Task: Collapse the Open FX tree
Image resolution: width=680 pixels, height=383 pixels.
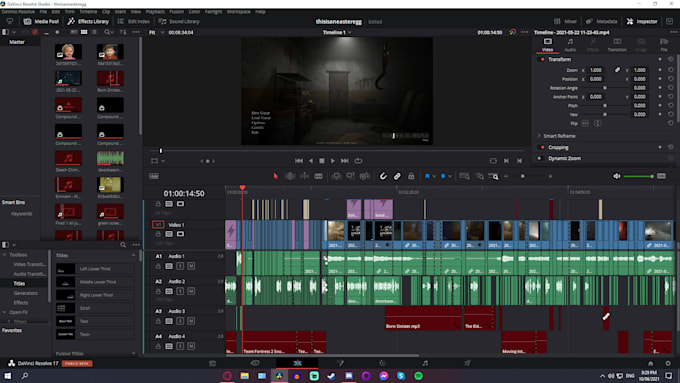Action: coord(4,312)
